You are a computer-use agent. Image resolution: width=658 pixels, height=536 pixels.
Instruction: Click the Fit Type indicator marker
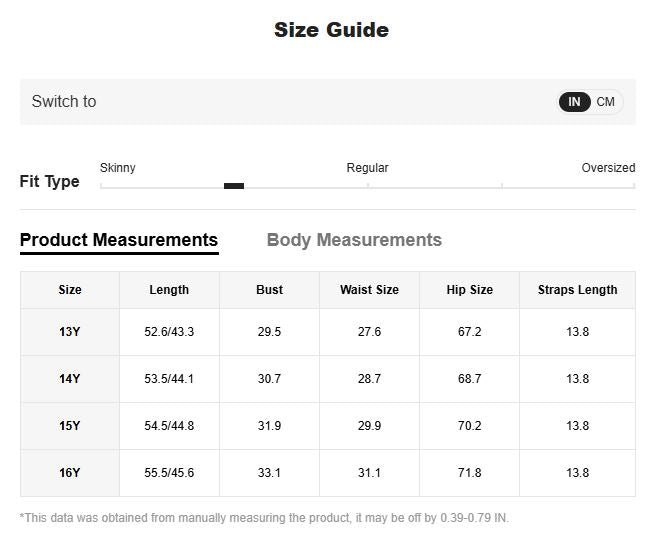click(234, 186)
